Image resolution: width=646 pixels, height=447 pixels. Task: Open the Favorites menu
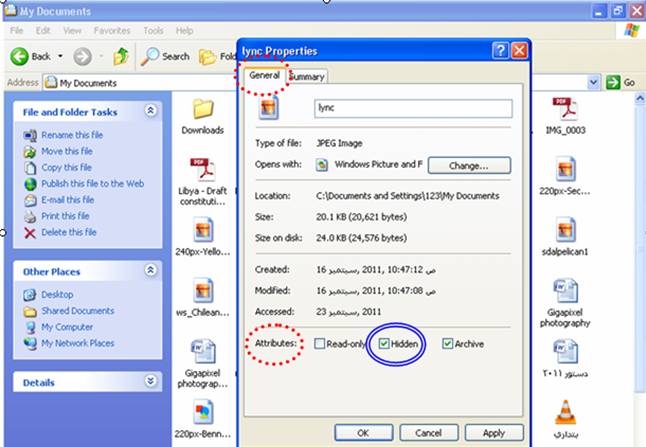[112, 30]
